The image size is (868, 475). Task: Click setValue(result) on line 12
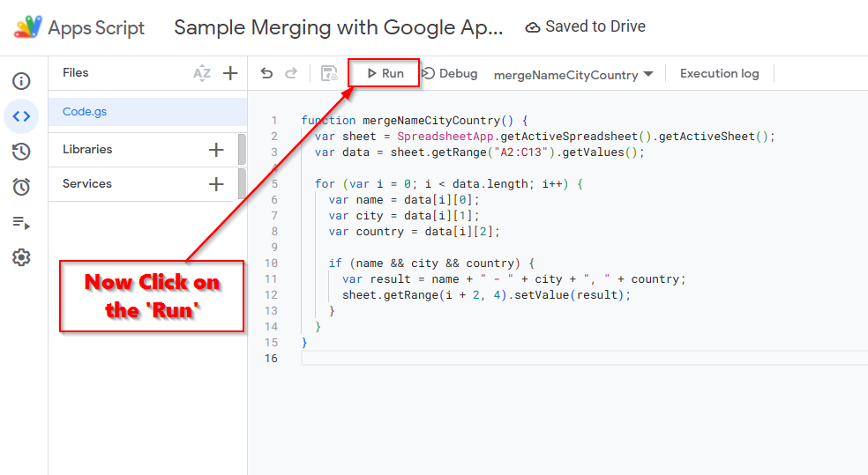coord(569,295)
